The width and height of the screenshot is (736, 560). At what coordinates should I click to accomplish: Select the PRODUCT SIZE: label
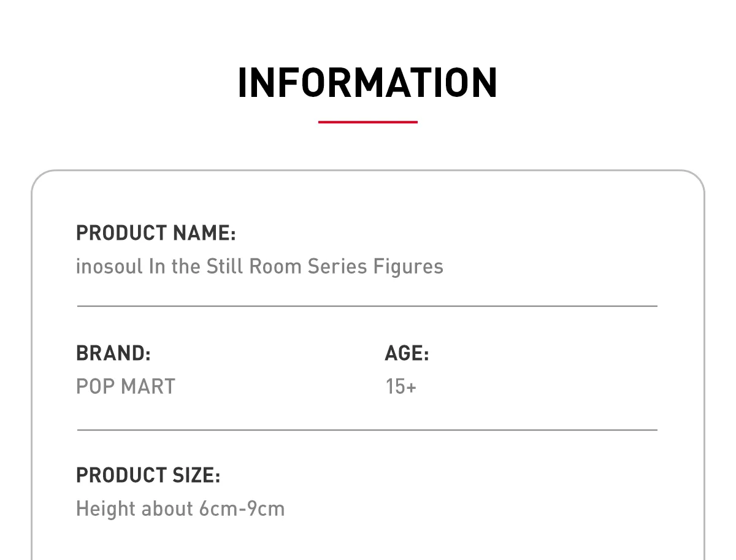pyautogui.click(x=148, y=475)
